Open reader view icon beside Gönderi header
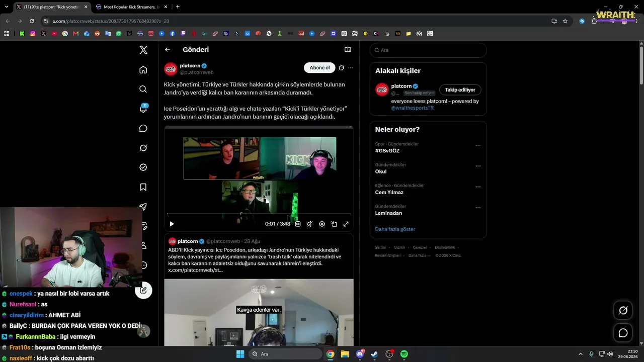The image size is (644, 362). [348, 50]
